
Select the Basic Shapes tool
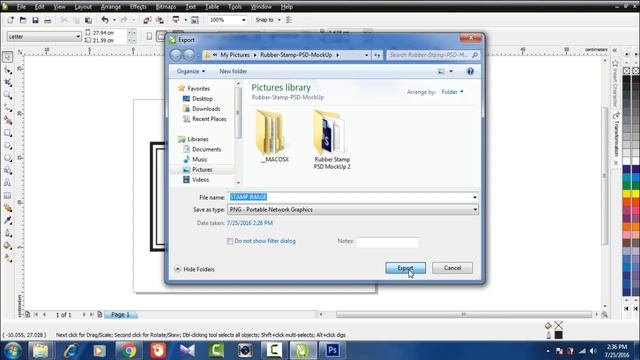point(7,171)
